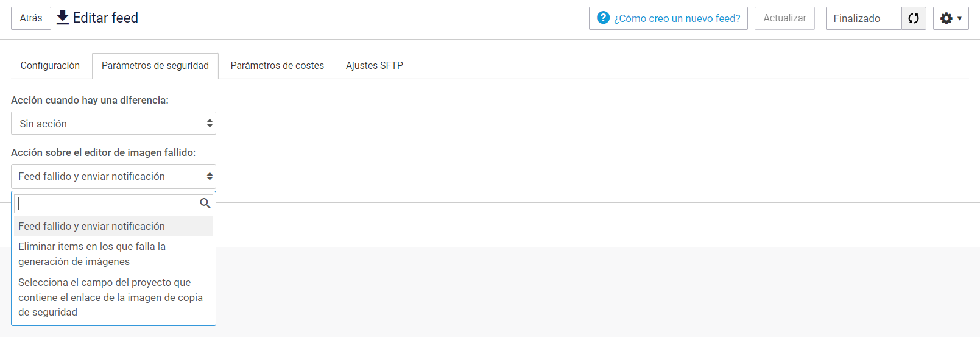The height and width of the screenshot is (337, 980).
Task: Click the download icon beside Editar feed
Action: point(63,18)
